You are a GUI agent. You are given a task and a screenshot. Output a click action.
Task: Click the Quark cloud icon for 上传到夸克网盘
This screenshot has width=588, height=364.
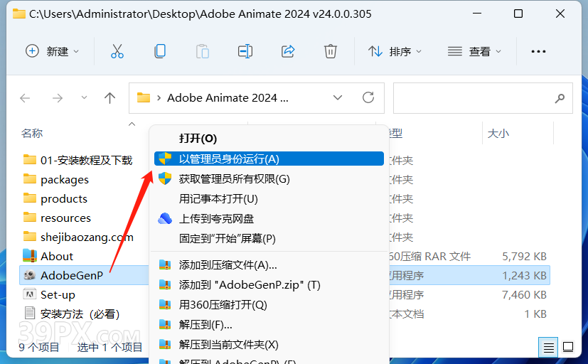(165, 218)
